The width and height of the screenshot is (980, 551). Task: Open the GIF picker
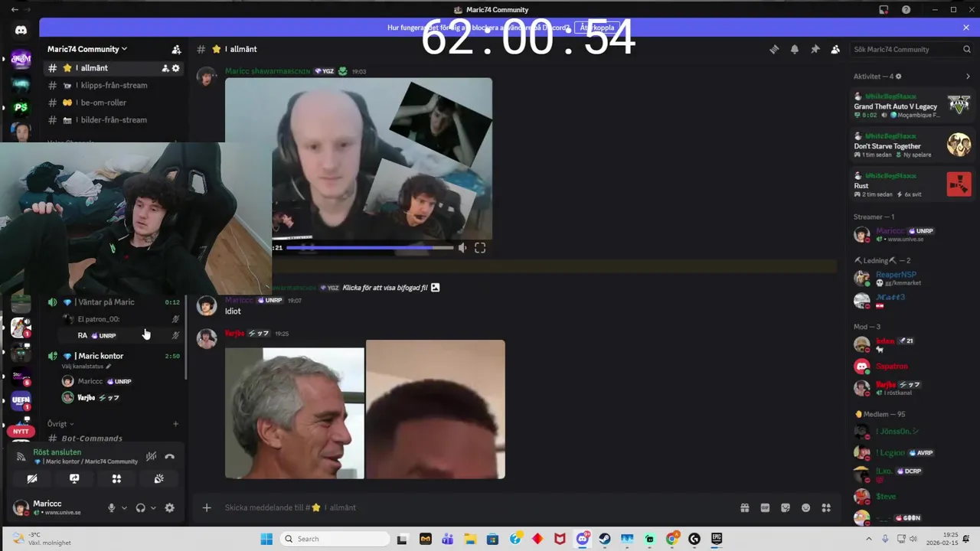coord(765,507)
